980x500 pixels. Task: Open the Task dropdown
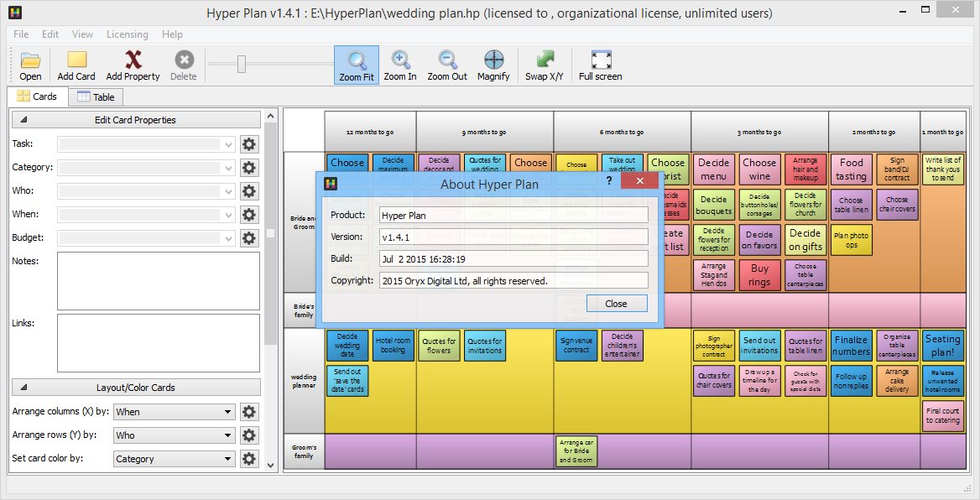click(146, 144)
